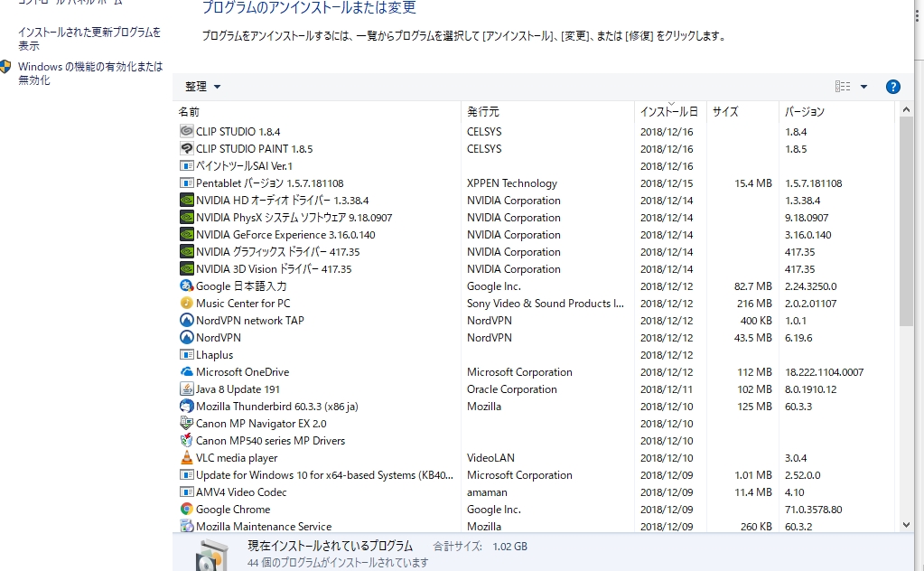Click the 2018/12/15 install date cell

(667, 183)
